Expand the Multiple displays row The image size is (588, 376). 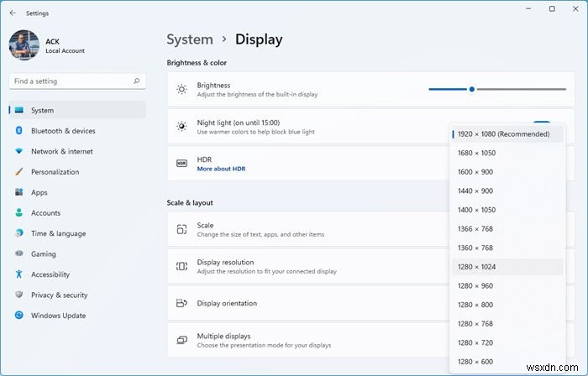308,340
